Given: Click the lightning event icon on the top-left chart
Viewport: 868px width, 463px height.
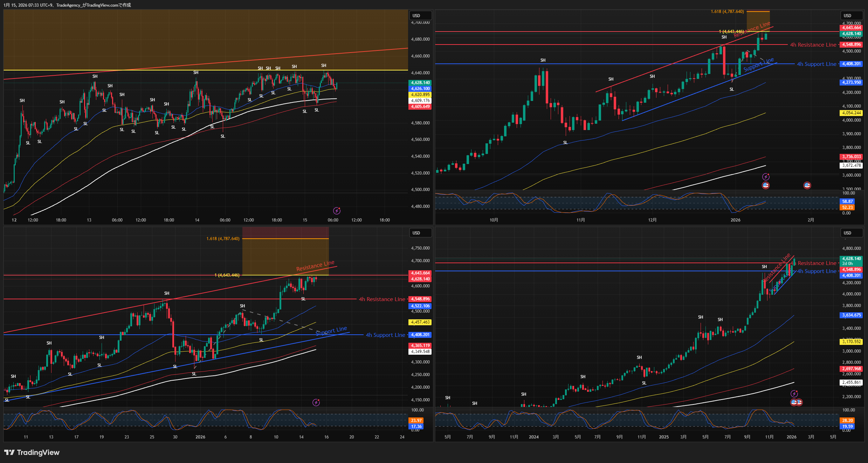Looking at the screenshot, I should [x=337, y=211].
